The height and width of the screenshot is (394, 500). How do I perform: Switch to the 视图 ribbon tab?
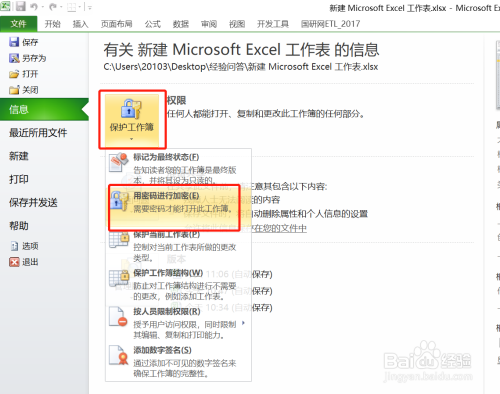[x=237, y=24]
